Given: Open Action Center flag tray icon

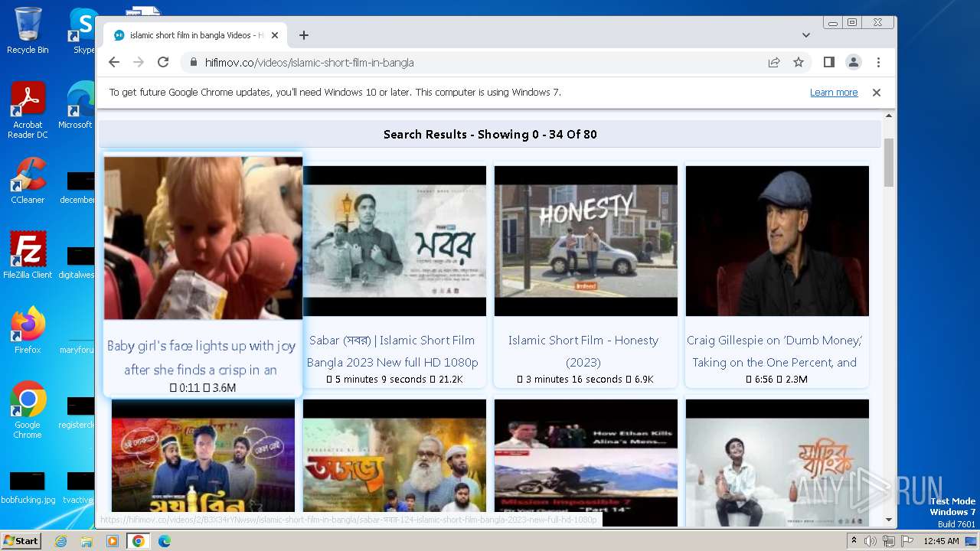Looking at the screenshot, I should tap(906, 541).
